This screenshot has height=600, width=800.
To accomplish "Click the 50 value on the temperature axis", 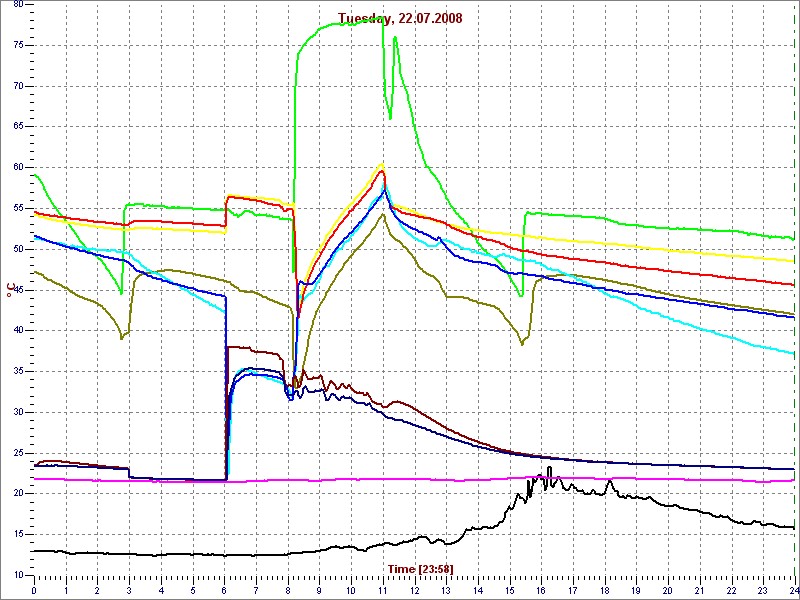I will (20, 249).
